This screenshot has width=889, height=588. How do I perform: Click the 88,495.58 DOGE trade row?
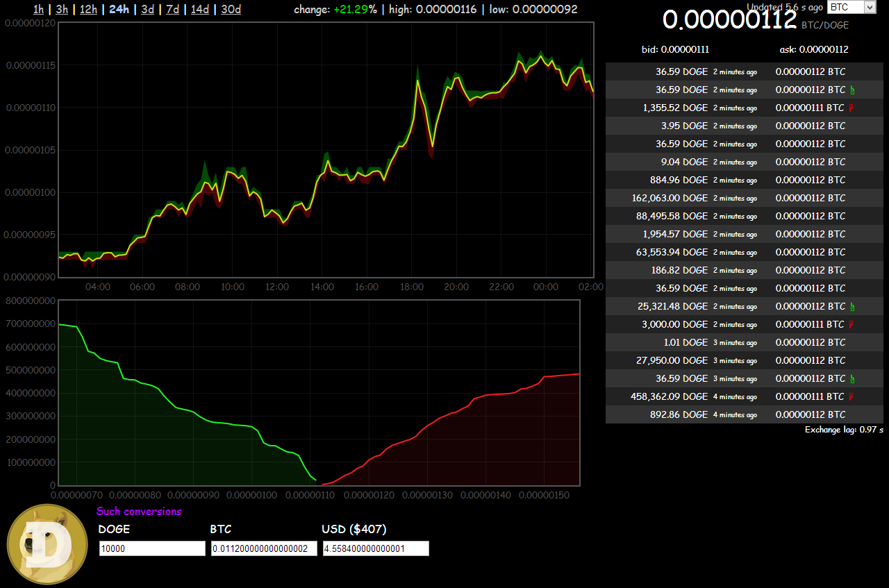(x=745, y=216)
